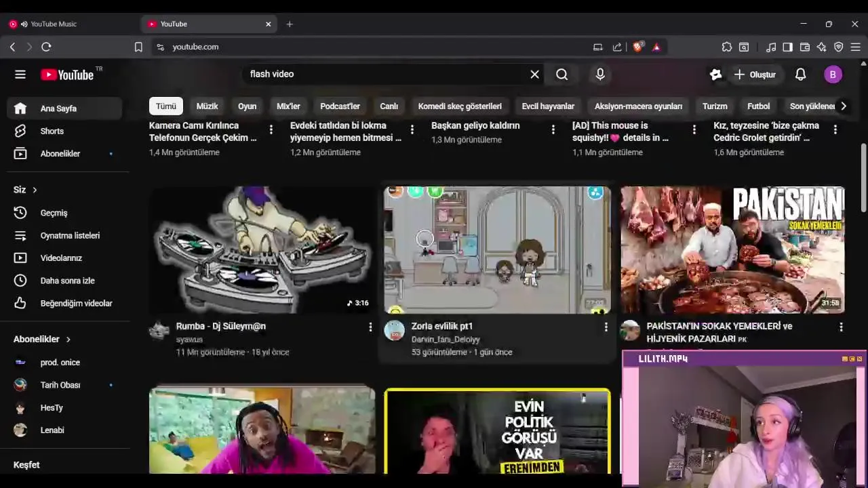Select the Tümü filter chip
This screenshot has width=868, height=488.
pyautogui.click(x=165, y=106)
